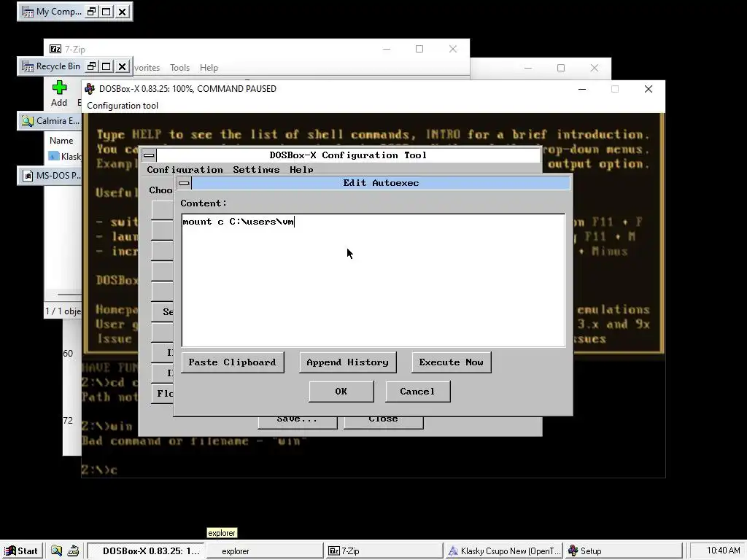
Task: Click the DOSBox-X title bar app icon
Action: point(90,89)
